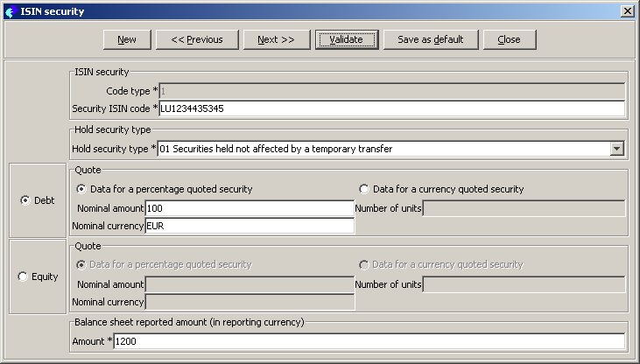The width and height of the screenshot is (640, 364).
Task: Select the Debt radio button
Action: pyautogui.click(x=25, y=200)
